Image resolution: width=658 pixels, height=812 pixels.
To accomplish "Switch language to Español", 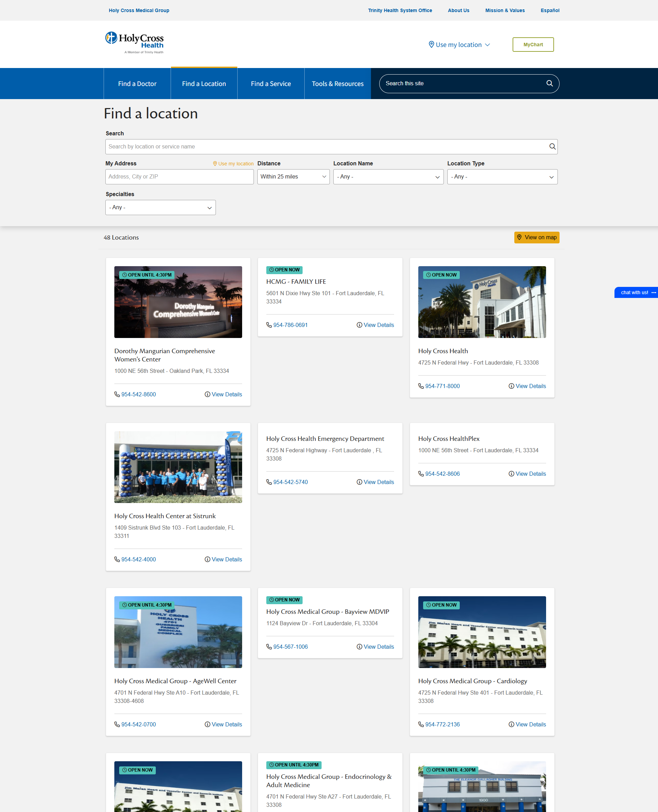I will click(550, 10).
